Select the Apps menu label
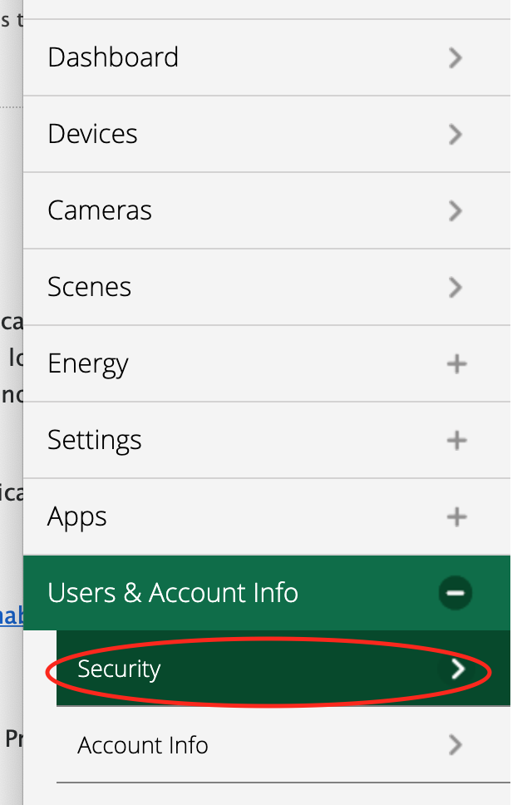This screenshot has height=805, width=532. point(77,516)
